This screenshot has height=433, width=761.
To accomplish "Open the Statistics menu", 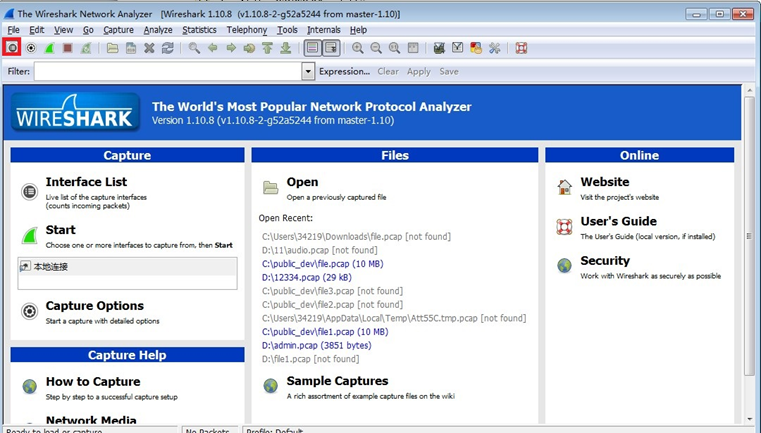I will (x=199, y=30).
